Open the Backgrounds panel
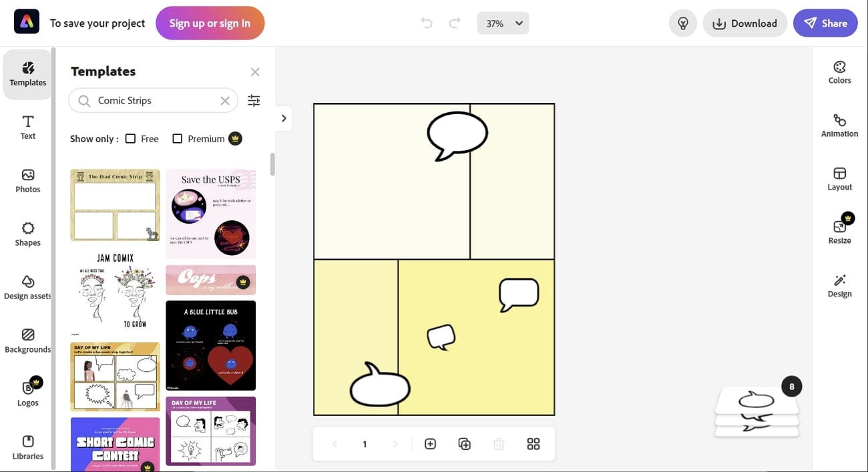Image resolution: width=868 pixels, height=472 pixels. coord(27,340)
